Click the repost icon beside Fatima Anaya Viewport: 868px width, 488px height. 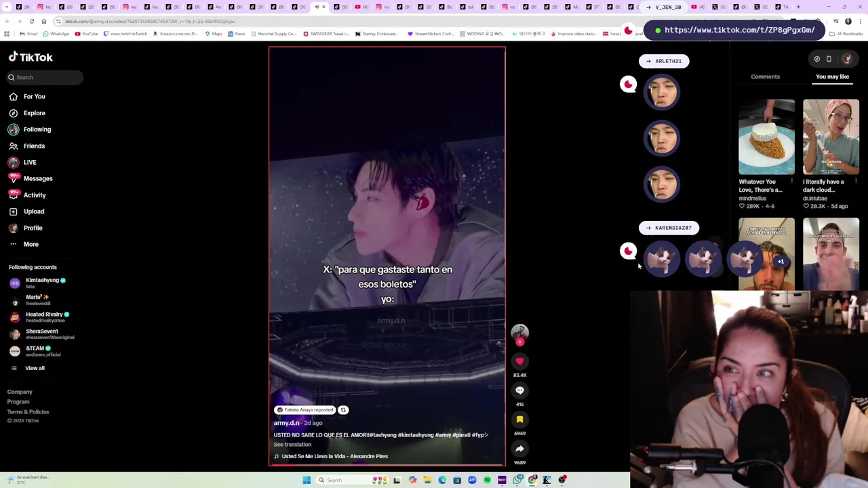(343, 410)
